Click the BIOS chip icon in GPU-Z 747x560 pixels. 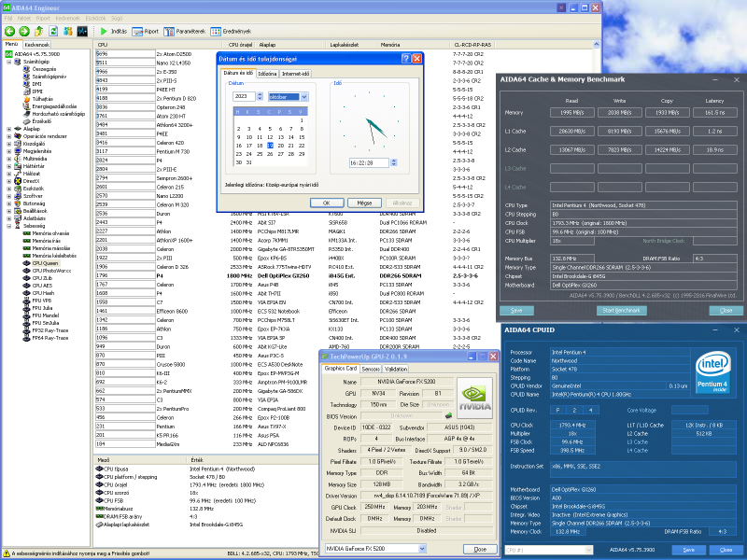tap(449, 416)
